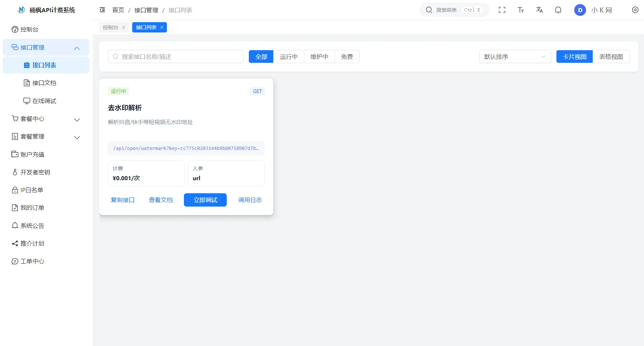Open the 推介计划 share icon

14,243
